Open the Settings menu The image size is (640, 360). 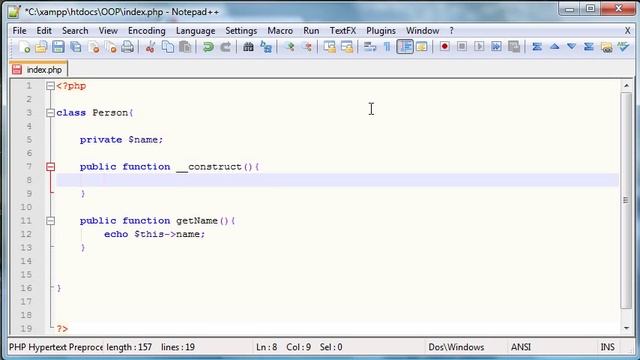click(x=241, y=31)
